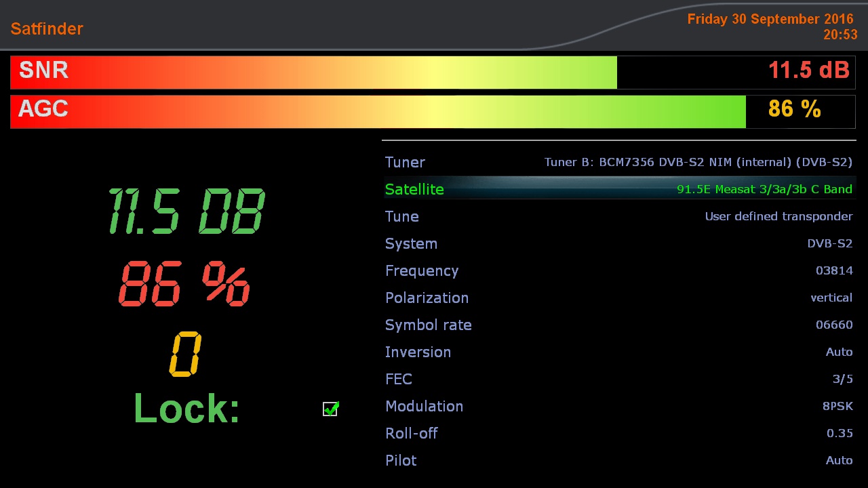Click the large red 86 % readout
868x488 pixels.
tap(184, 284)
